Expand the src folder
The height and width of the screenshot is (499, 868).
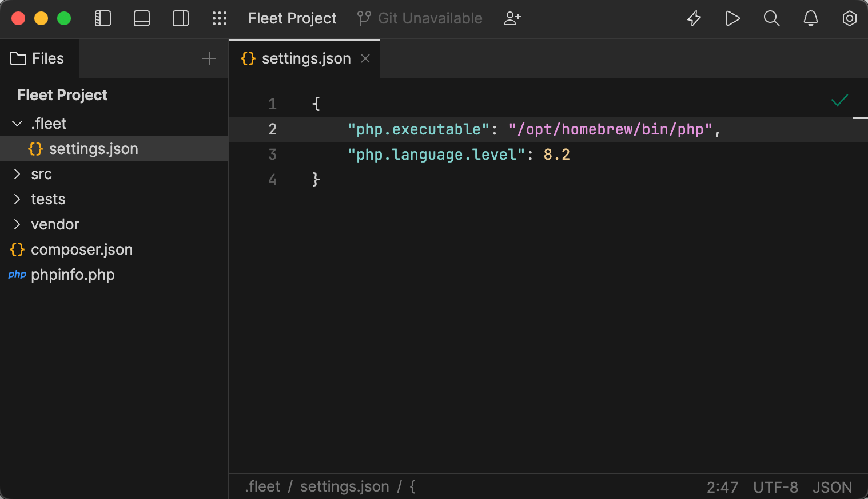17,174
